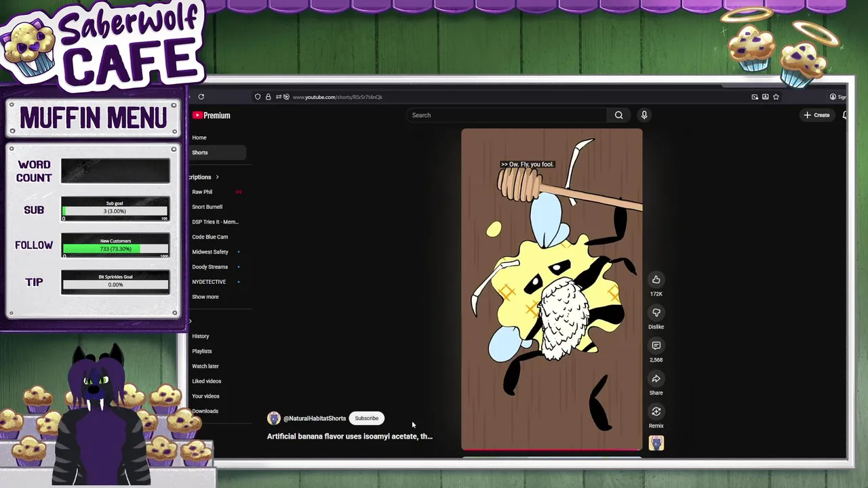
Task: Click the Sign in account button
Action: [838, 97]
